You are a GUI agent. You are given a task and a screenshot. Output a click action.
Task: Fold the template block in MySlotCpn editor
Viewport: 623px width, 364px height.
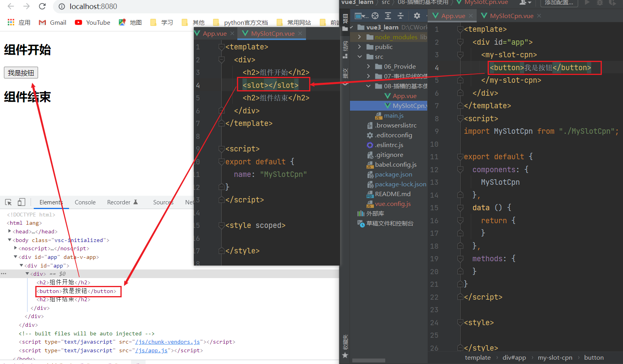tap(221, 47)
